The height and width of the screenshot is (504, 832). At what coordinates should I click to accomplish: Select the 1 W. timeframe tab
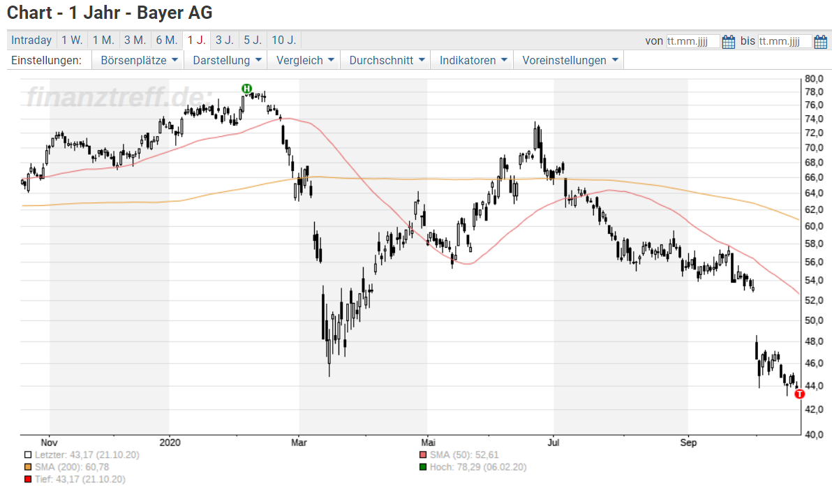[x=72, y=40]
